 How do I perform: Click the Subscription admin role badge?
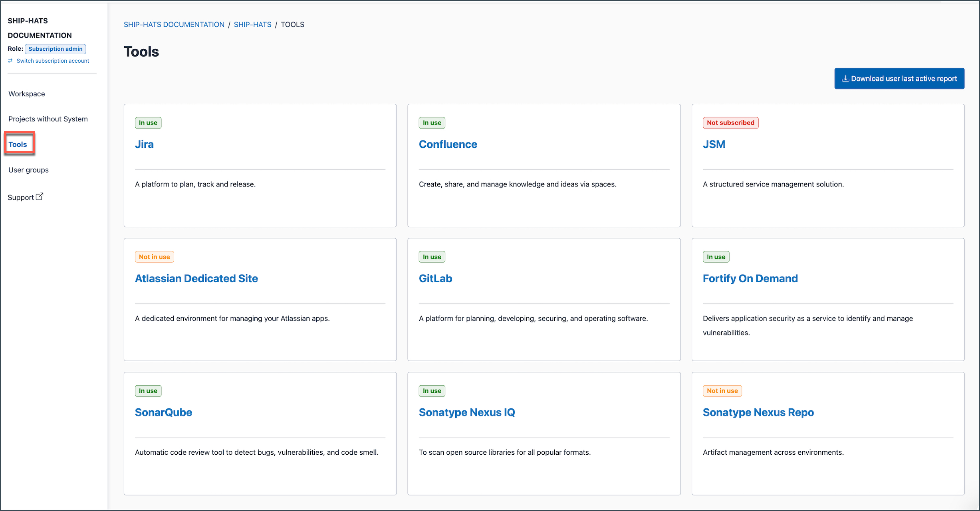click(56, 49)
